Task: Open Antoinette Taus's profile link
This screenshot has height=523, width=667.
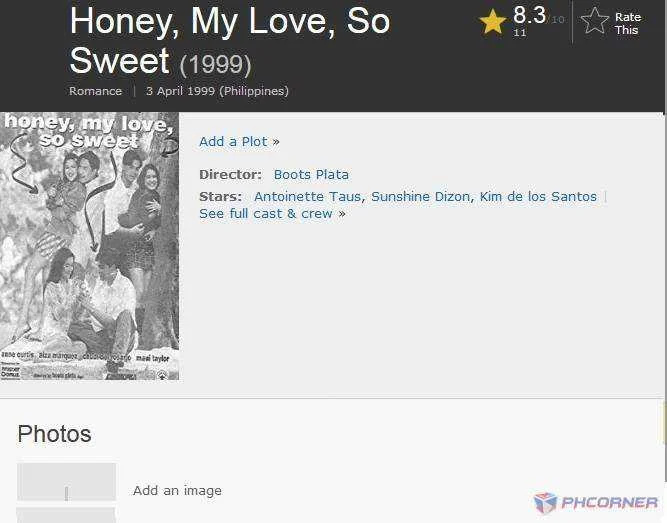Action: click(x=307, y=197)
